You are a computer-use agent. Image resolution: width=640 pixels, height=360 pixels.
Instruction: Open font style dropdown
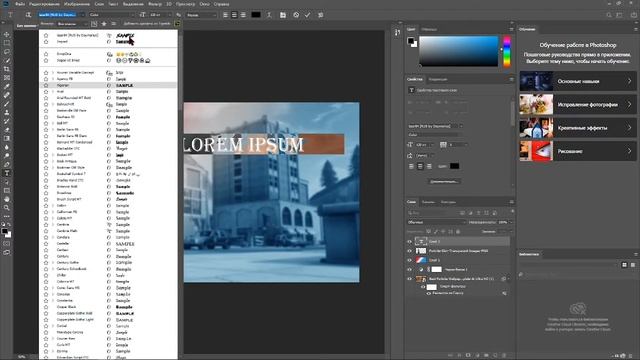point(112,15)
